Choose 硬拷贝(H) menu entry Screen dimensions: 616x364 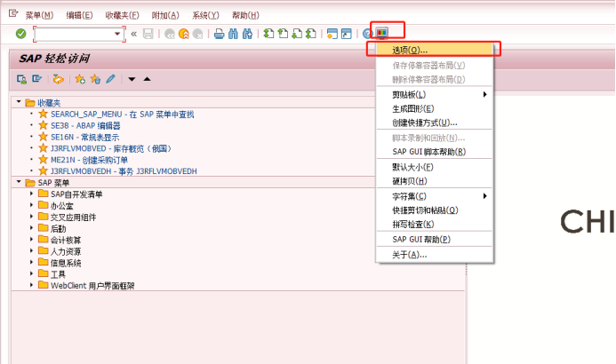pyautogui.click(x=434, y=181)
